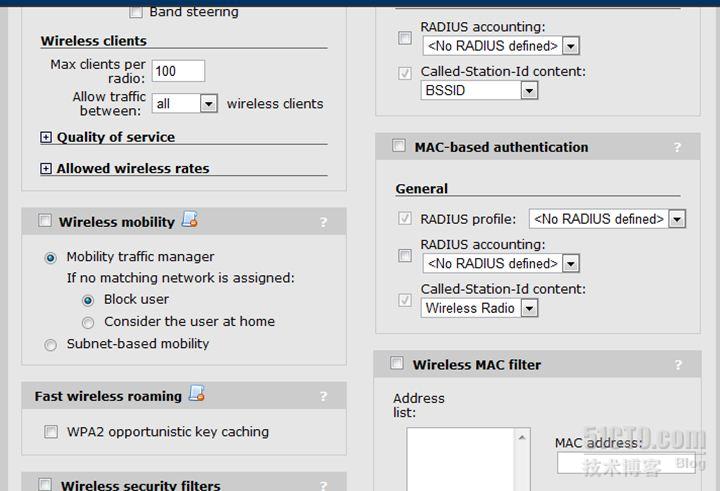Click the Wireless clients heading

tap(94, 41)
